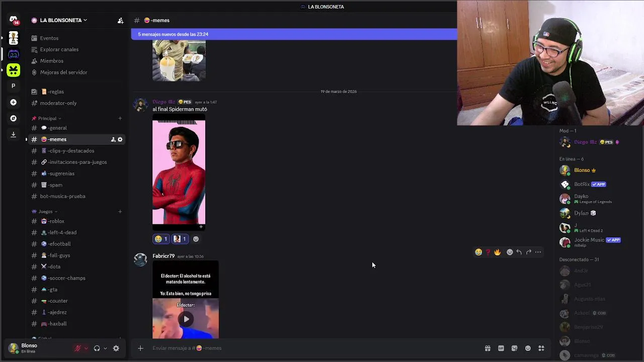Add the red question mark quick reaction

click(x=488, y=252)
